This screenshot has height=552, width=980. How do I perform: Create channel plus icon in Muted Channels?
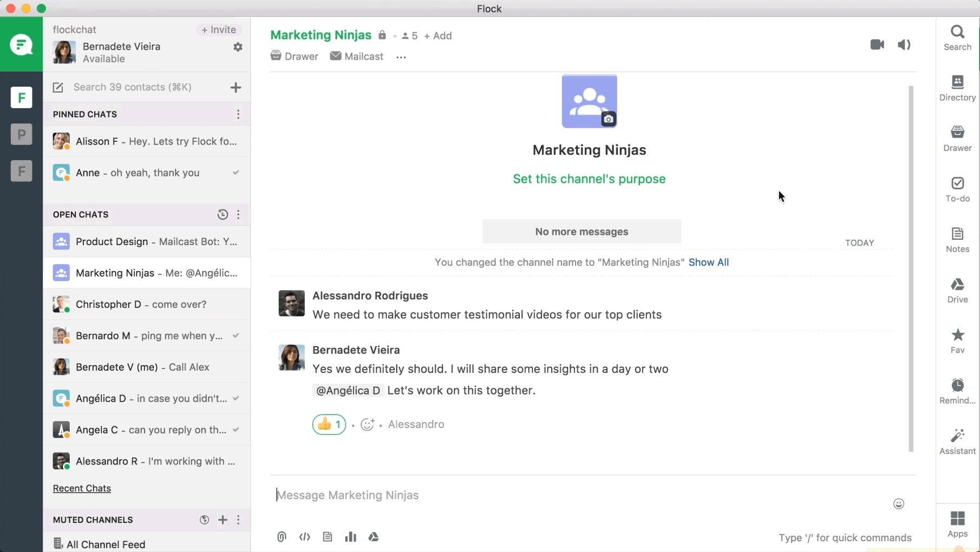point(223,520)
